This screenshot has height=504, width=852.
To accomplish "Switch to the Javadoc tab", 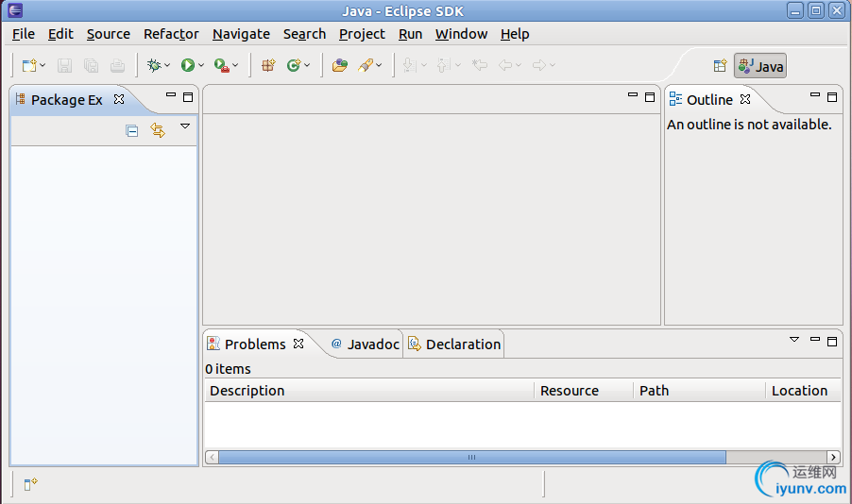I will (x=366, y=344).
